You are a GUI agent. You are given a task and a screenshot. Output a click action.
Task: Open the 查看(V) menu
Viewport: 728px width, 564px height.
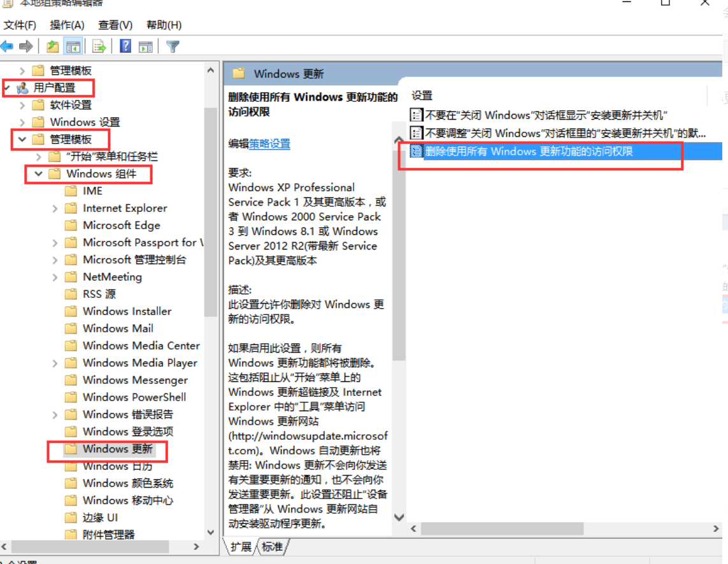(x=115, y=25)
